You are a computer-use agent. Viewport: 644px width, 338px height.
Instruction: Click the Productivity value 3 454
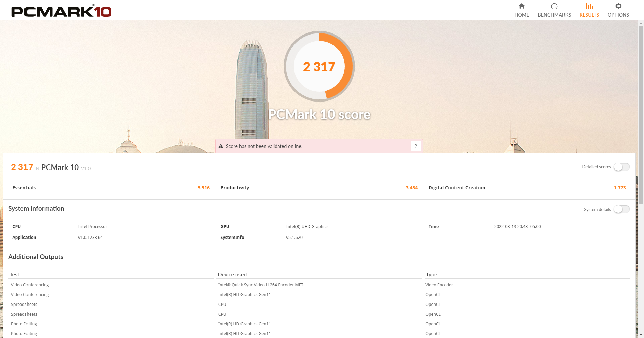click(412, 188)
